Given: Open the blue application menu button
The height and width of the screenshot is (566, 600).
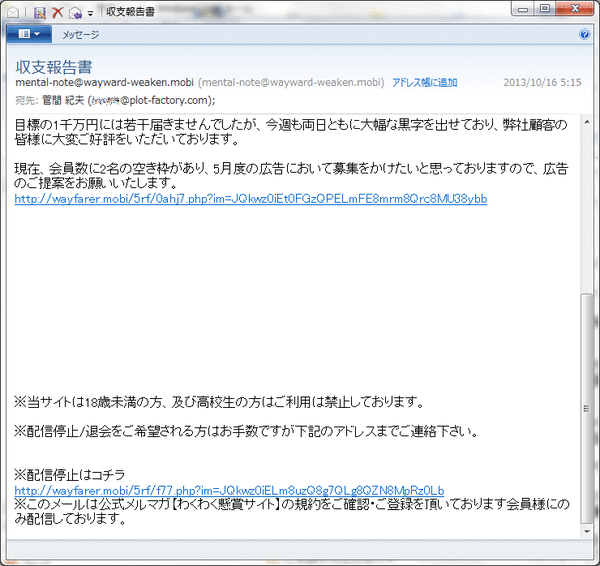Looking at the screenshot, I should [29, 34].
